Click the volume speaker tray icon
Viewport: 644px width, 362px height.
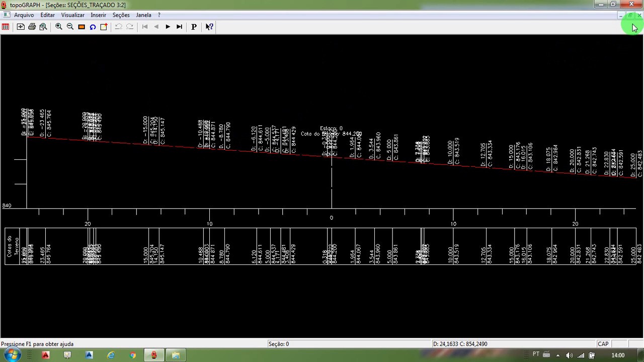(569, 355)
